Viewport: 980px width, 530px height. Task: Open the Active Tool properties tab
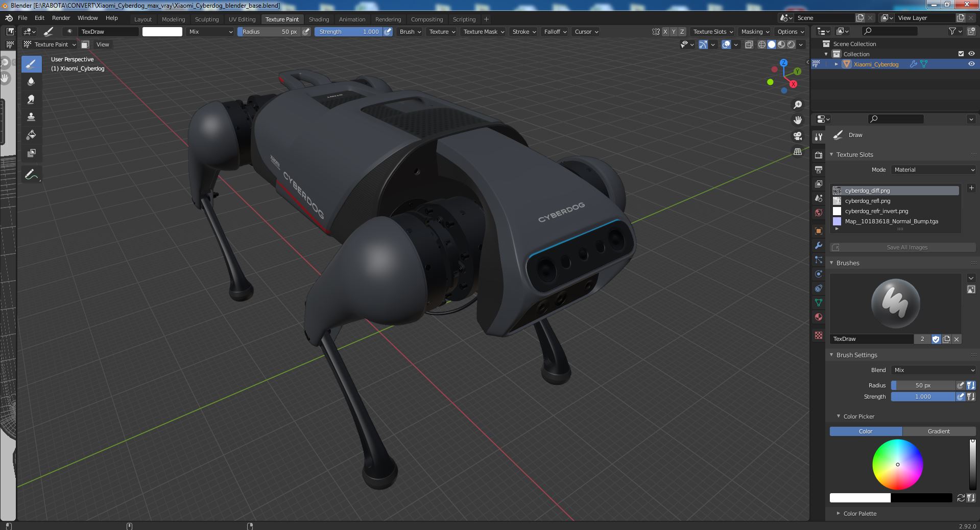pos(819,136)
